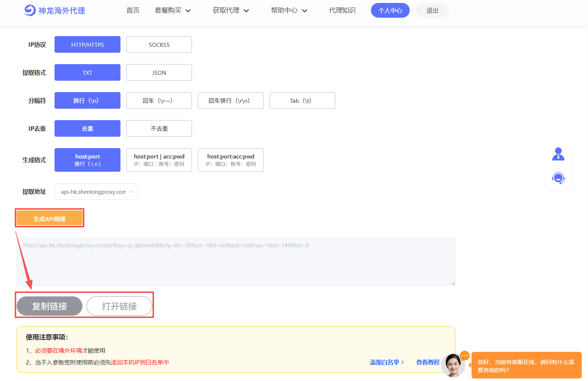Click the orange chat bubble icon
Image resolution: width=588 pixels, height=381 pixels.
click(465, 356)
